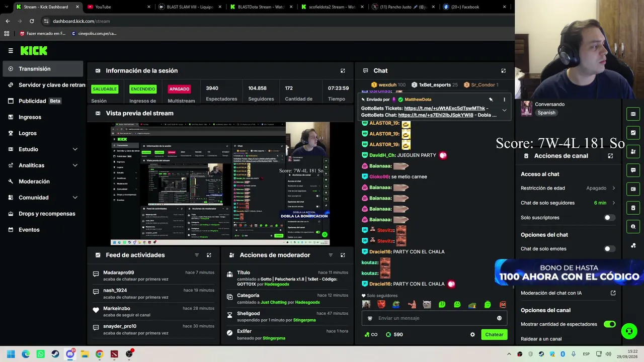Open chat settings gear icon
This screenshot has height=362, width=644.
point(472,335)
